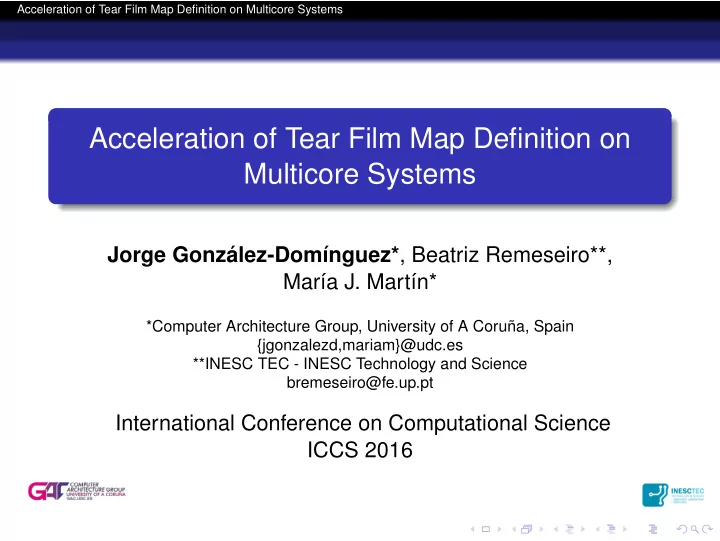Click the go-forward curved arrow symbol
This screenshot has width=720, height=541.
pos(708,529)
